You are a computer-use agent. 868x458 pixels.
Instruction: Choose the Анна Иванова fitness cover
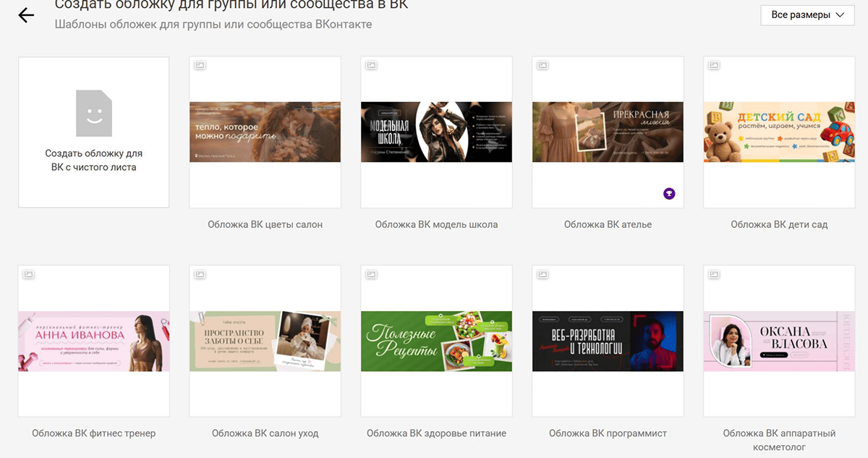point(93,341)
